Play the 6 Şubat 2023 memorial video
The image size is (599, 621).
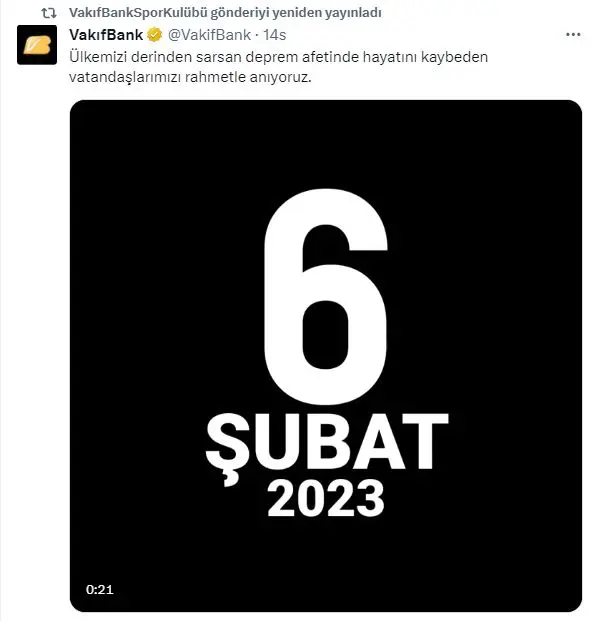click(x=326, y=356)
